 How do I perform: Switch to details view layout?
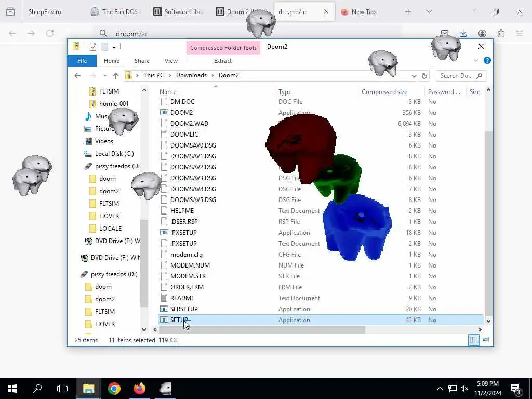point(474,340)
